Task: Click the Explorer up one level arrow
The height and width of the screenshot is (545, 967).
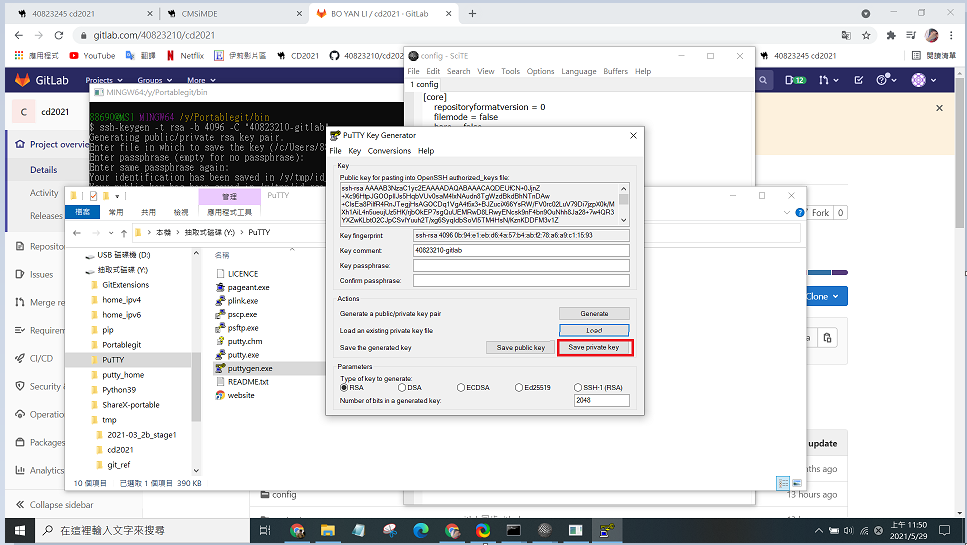Action: (124, 233)
